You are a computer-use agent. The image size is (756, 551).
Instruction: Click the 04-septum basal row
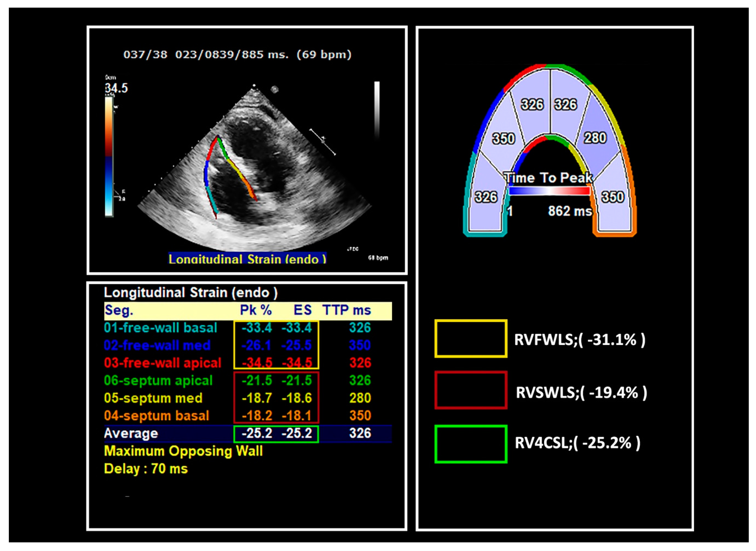tap(156, 416)
